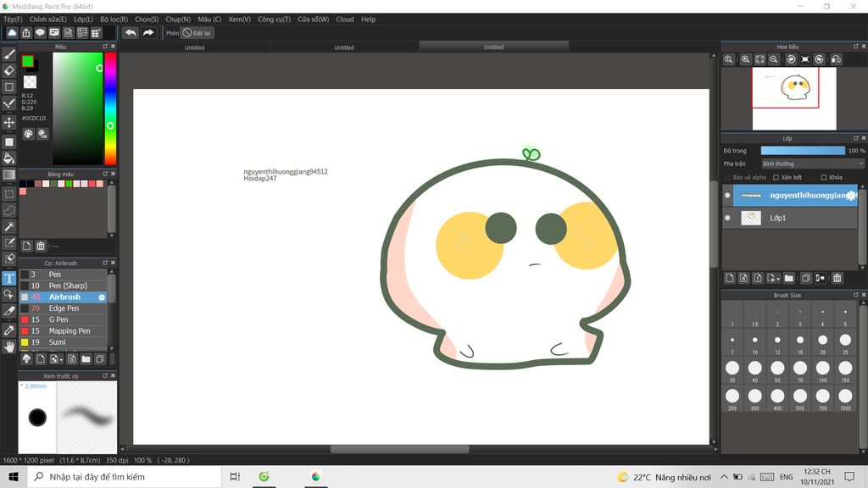Duplicate the current layer
868x488 pixels.
[806, 278]
